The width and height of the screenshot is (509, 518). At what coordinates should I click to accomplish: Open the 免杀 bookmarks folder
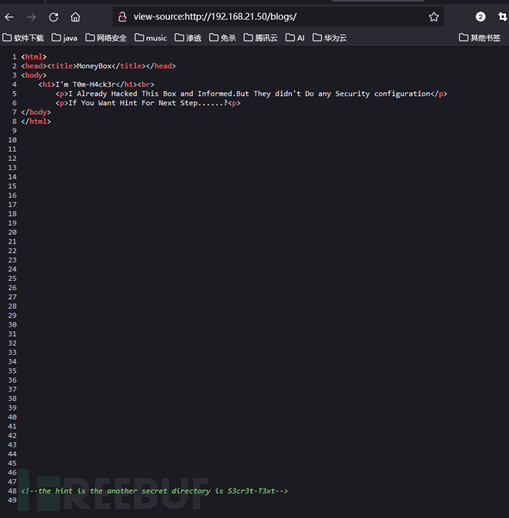click(x=222, y=38)
